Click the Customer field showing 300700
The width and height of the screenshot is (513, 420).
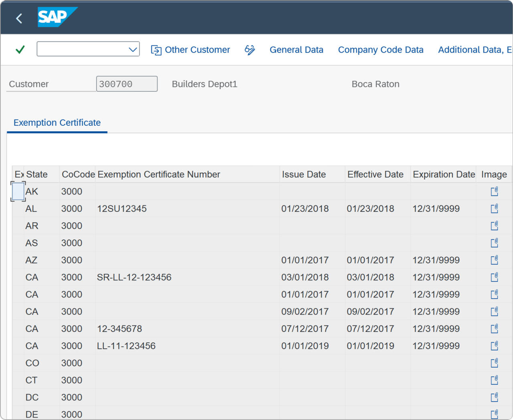point(127,84)
